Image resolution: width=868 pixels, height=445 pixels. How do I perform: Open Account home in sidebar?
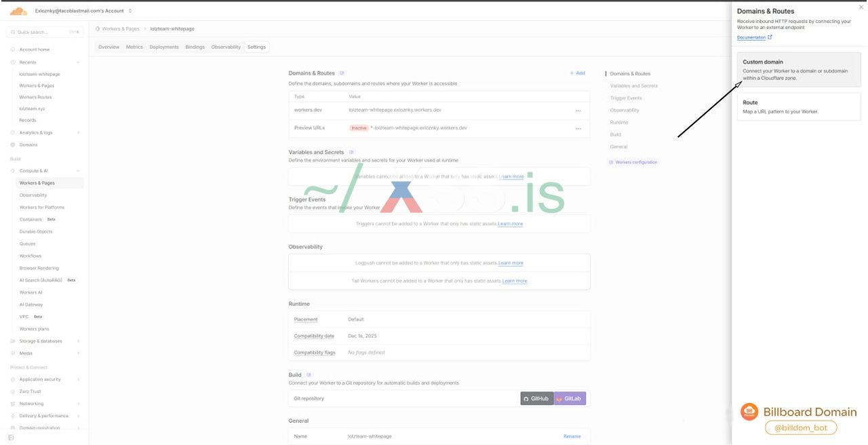34,50
